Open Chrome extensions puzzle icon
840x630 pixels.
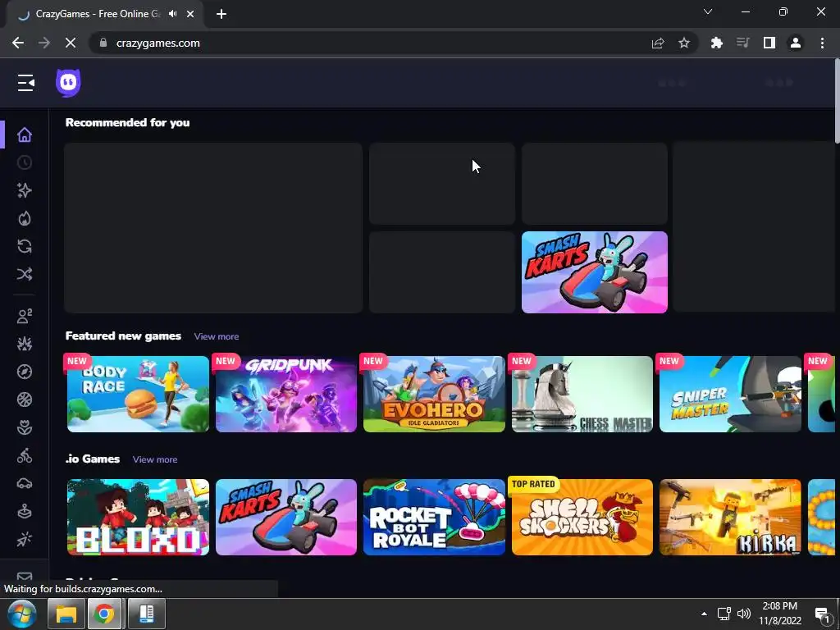717,43
